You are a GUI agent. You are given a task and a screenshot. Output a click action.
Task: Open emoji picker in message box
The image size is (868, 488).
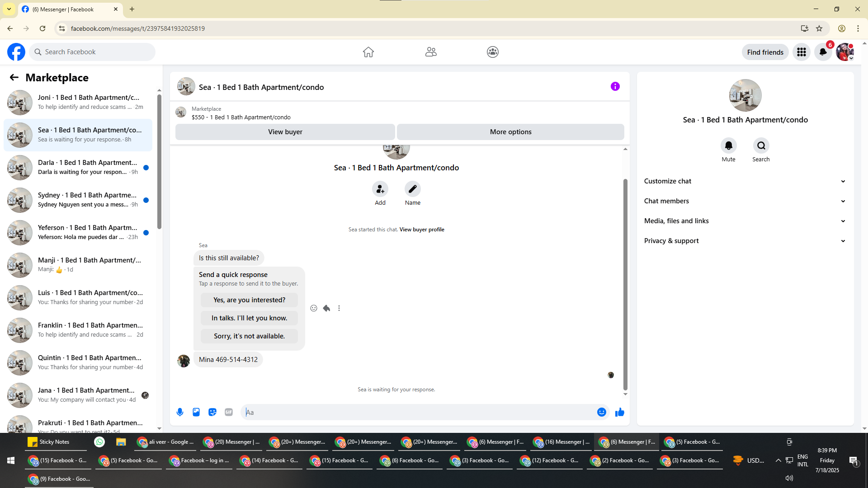click(x=601, y=412)
